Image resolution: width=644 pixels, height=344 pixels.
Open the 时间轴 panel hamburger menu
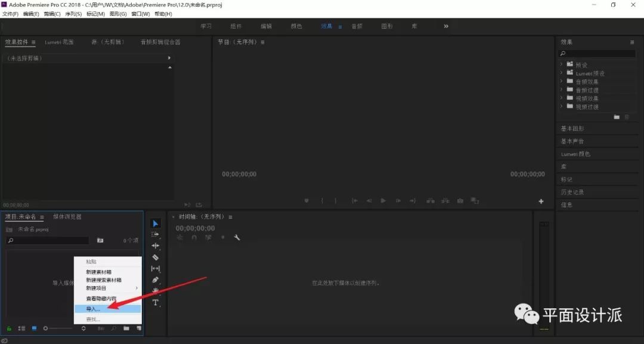point(230,217)
